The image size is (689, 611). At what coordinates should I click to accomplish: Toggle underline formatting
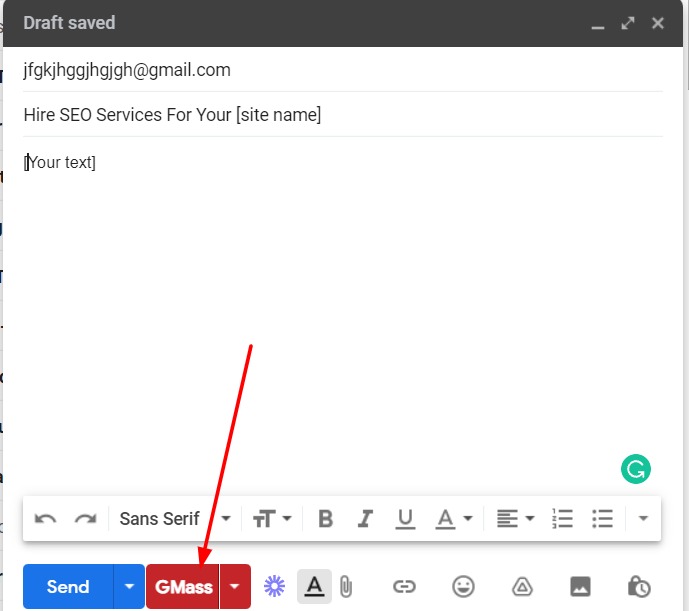tap(405, 519)
